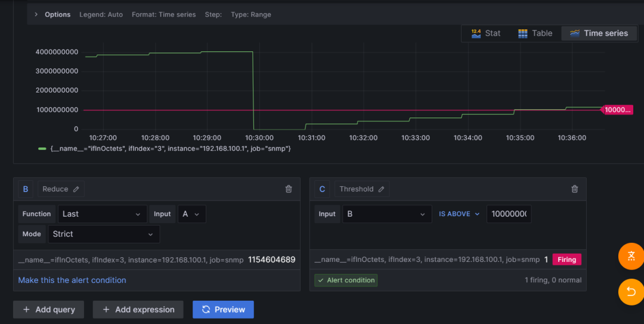Click the C expression label
Viewport: 644px width, 324px height.
coord(322,189)
